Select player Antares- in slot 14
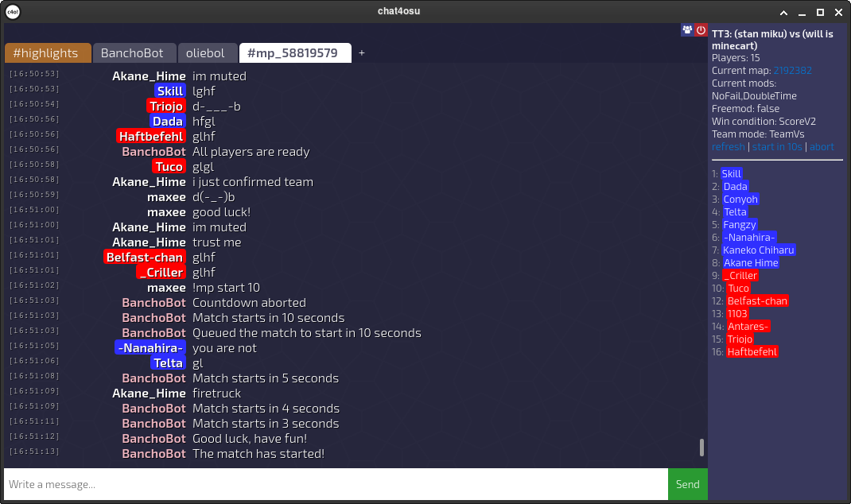851x504 pixels. point(748,327)
